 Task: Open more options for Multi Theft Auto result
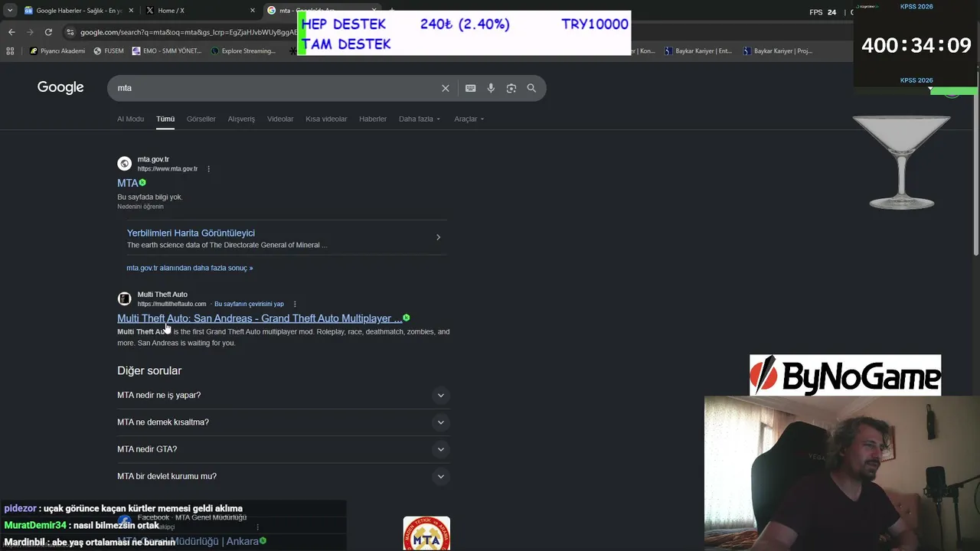(x=295, y=304)
